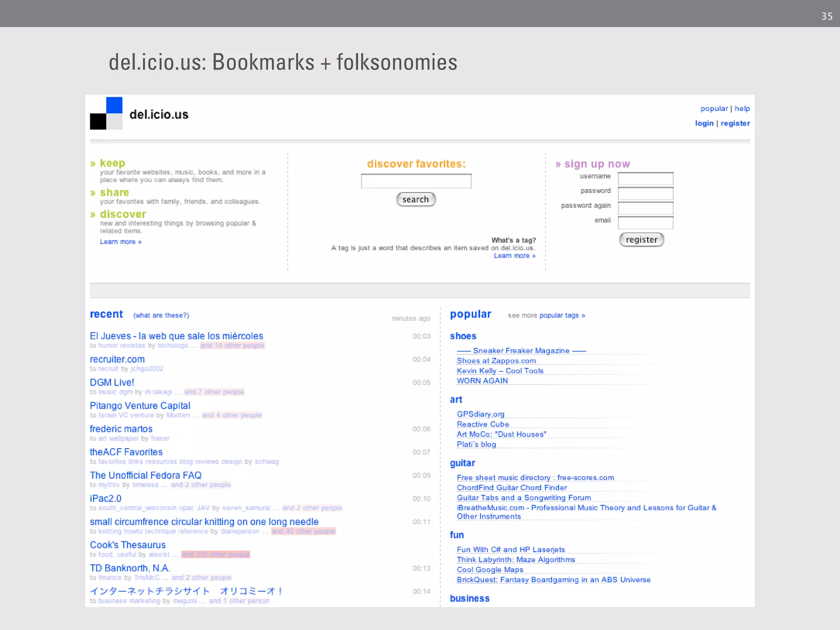840x630 pixels.
Task: Focus the username input field
Action: 646,179
